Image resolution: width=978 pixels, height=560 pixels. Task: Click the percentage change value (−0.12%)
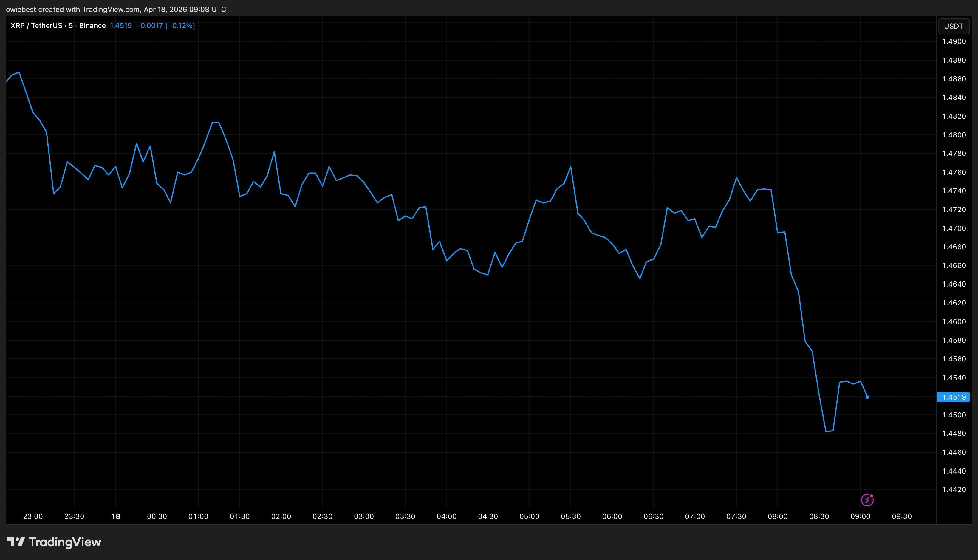click(180, 25)
